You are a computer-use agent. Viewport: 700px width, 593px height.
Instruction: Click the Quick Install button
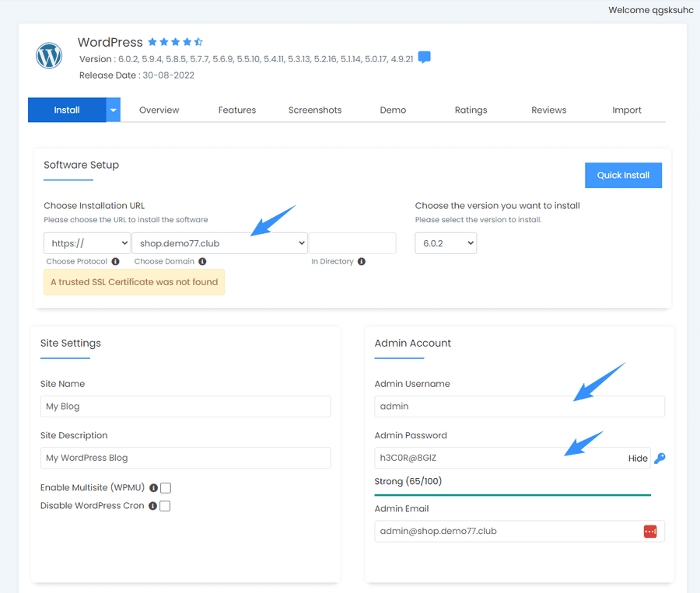coord(623,176)
